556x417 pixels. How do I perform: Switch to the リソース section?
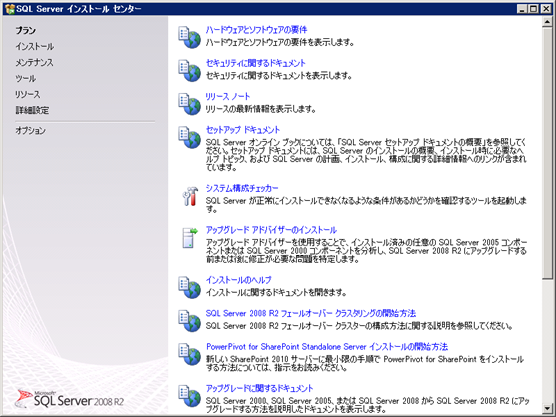(28, 94)
